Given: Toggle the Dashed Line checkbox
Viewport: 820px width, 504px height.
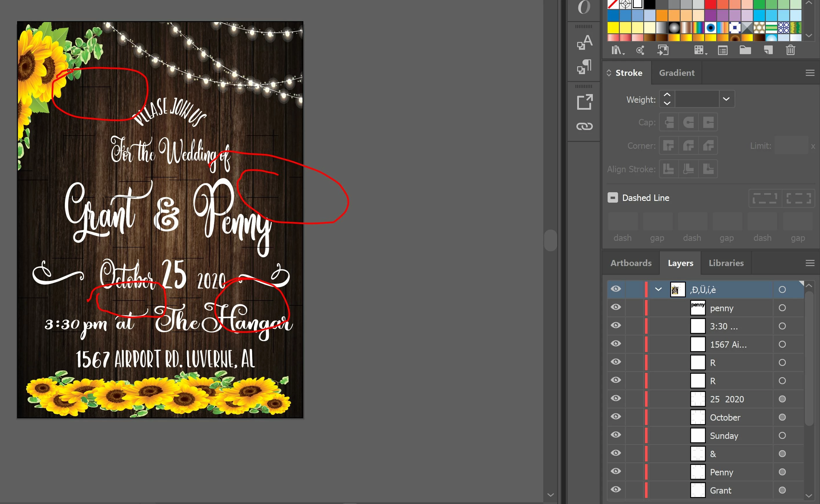Looking at the screenshot, I should coord(613,198).
